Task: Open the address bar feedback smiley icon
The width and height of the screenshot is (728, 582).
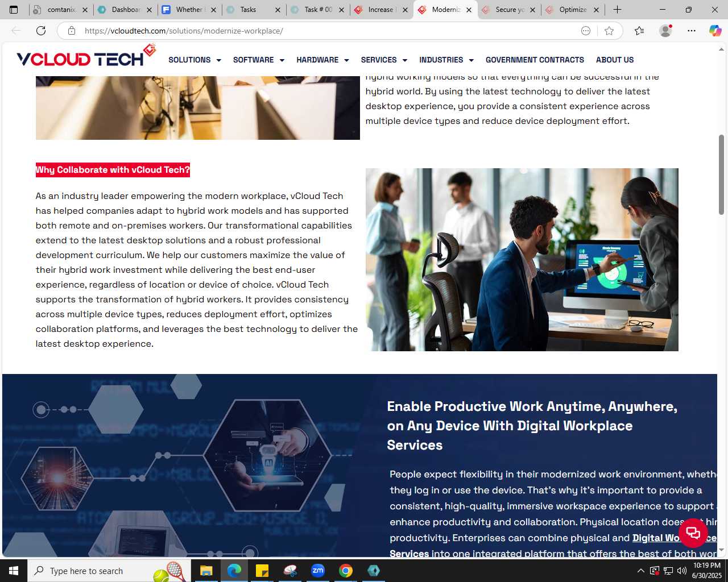Action: [x=586, y=31]
